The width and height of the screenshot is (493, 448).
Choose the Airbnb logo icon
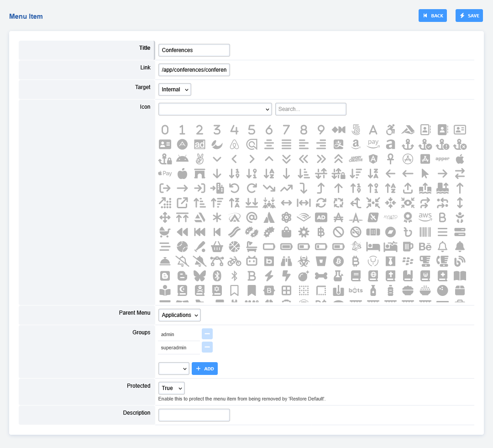234,145
